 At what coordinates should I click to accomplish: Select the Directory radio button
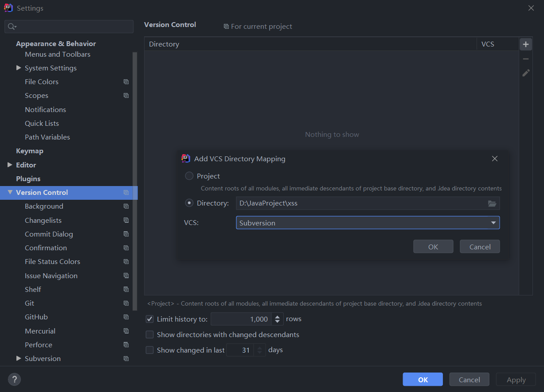pyautogui.click(x=189, y=203)
